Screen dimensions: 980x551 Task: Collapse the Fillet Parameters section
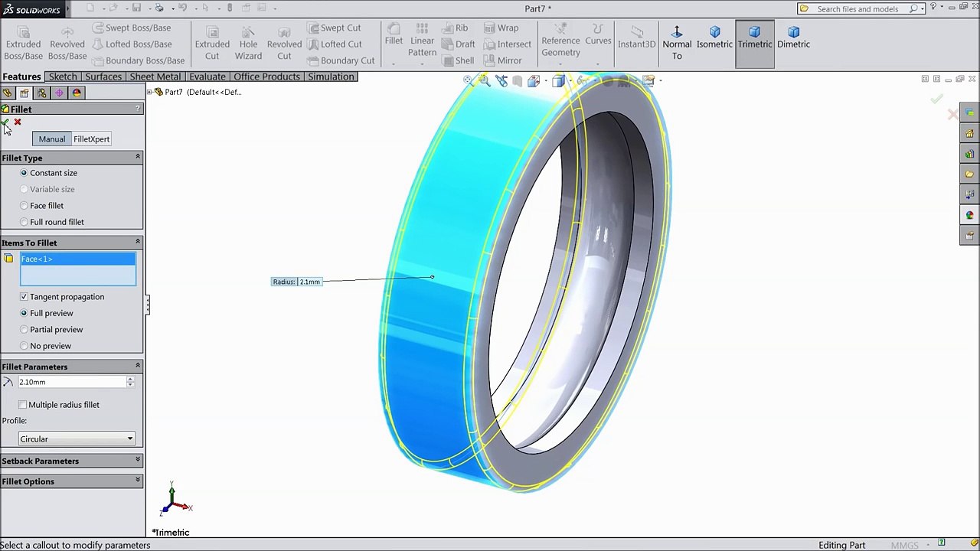138,366
